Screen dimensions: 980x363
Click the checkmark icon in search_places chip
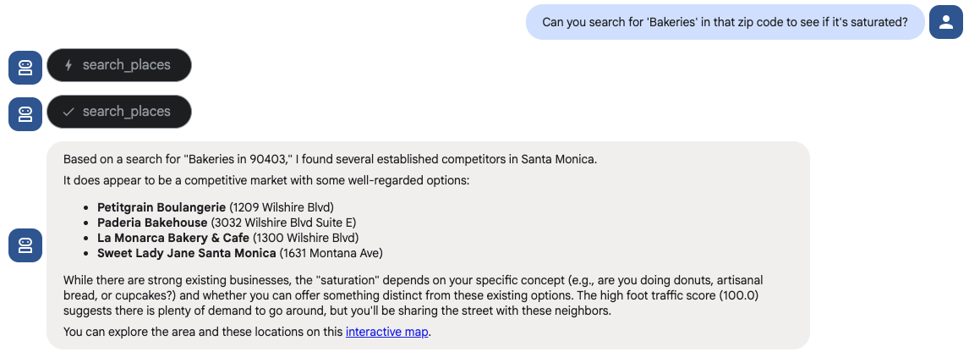(x=68, y=112)
